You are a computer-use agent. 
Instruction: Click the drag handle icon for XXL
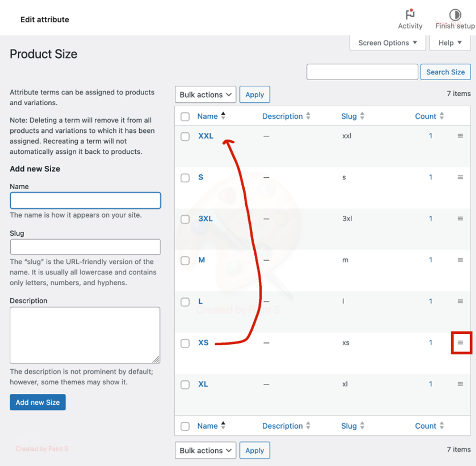pos(460,136)
